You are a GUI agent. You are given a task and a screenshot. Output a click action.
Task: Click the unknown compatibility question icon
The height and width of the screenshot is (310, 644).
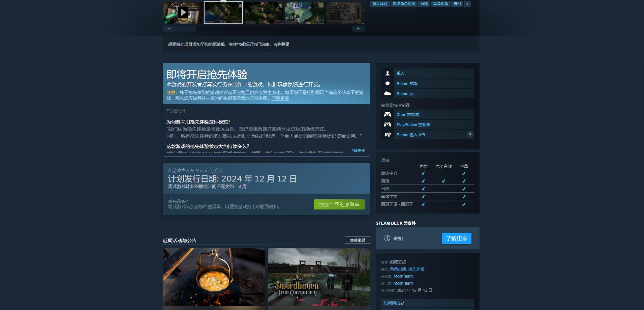387,238
